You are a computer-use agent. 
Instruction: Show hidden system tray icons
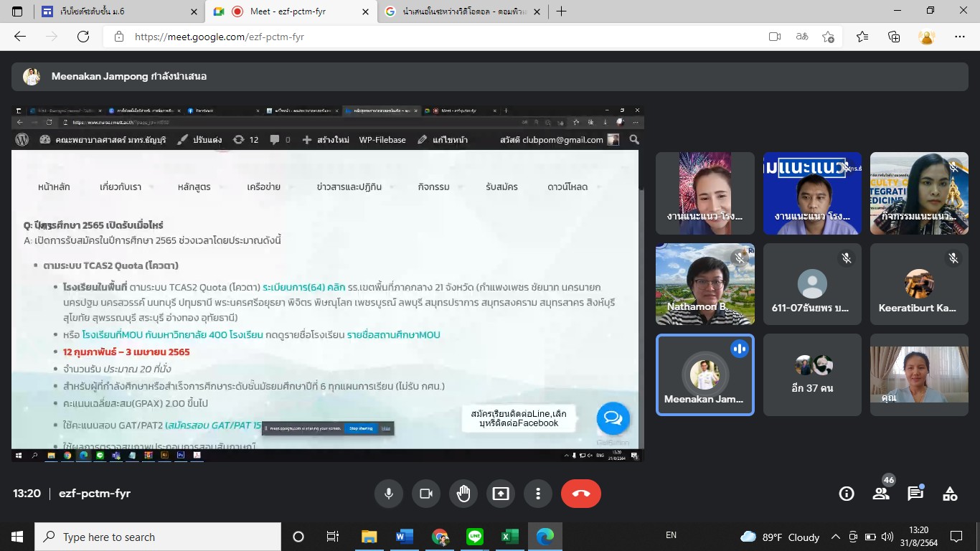[835, 537]
